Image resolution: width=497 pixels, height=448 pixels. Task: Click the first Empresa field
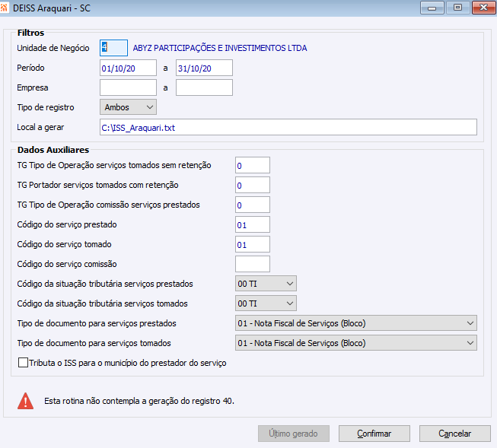point(128,87)
